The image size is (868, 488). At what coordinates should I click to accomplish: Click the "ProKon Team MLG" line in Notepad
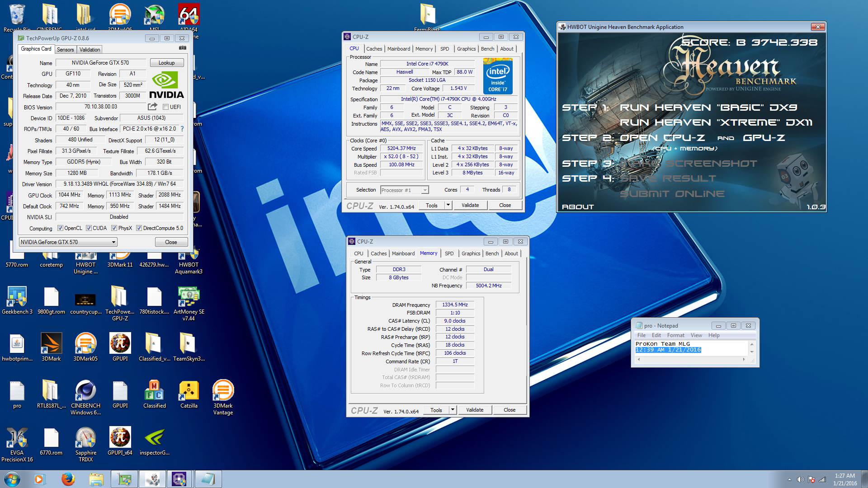pos(663,344)
